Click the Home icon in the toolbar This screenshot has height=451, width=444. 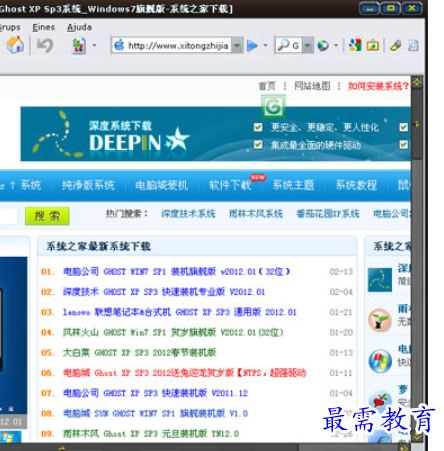point(15,45)
